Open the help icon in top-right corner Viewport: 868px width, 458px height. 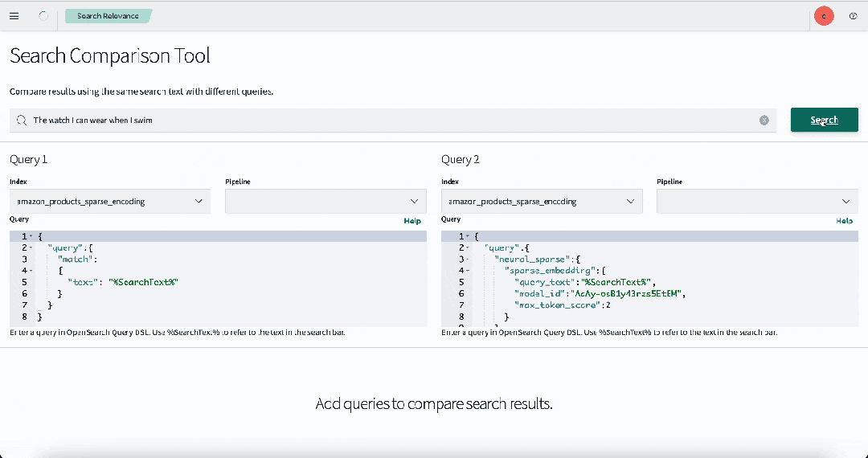click(x=853, y=16)
